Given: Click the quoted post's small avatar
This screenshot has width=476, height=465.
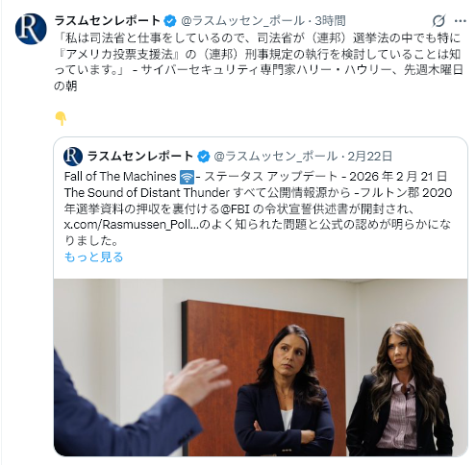Looking at the screenshot, I should click(x=73, y=157).
